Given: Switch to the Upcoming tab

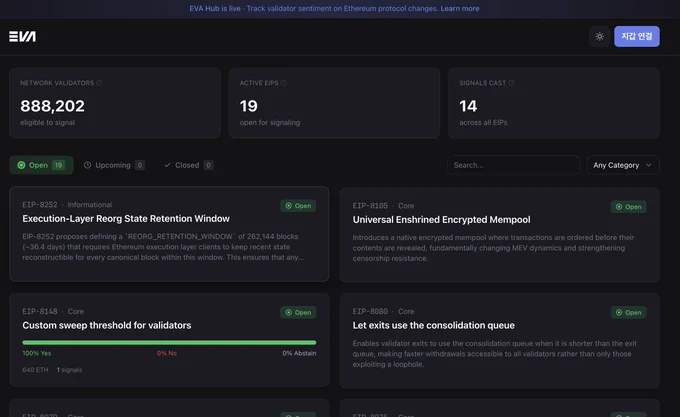Looking at the screenshot, I should tap(114, 165).
